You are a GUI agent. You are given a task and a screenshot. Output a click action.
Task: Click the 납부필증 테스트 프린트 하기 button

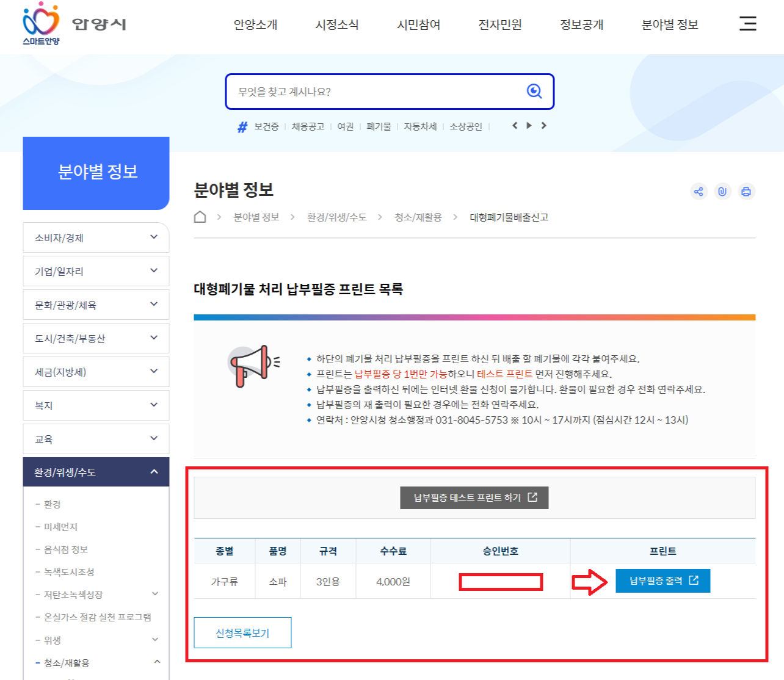click(x=474, y=497)
